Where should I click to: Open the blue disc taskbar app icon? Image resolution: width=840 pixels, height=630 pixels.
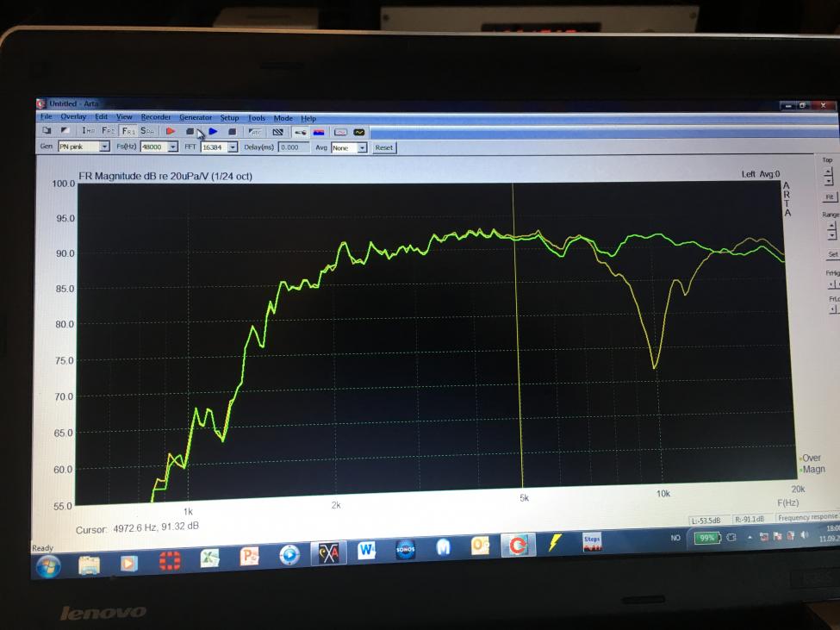point(289,554)
